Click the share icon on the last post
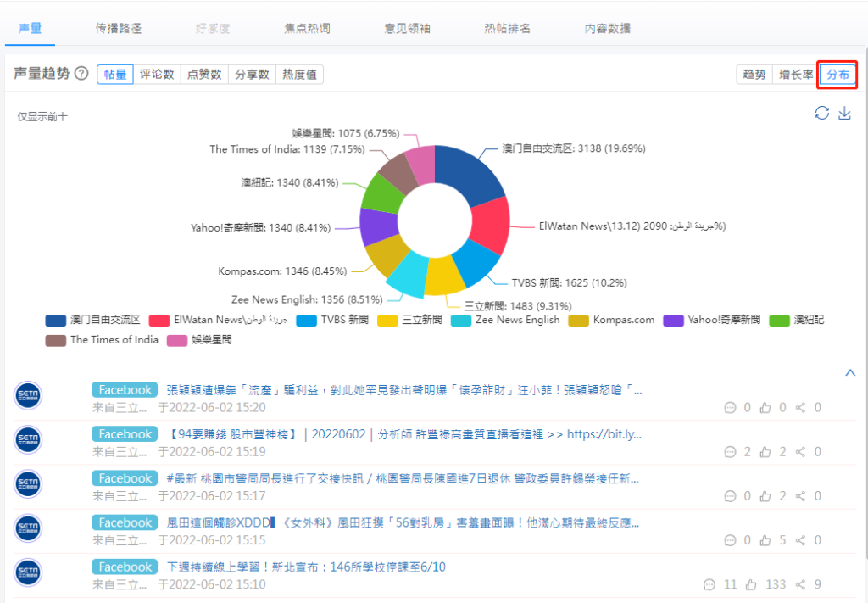The width and height of the screenshot is (868, 603). [800, 584]
